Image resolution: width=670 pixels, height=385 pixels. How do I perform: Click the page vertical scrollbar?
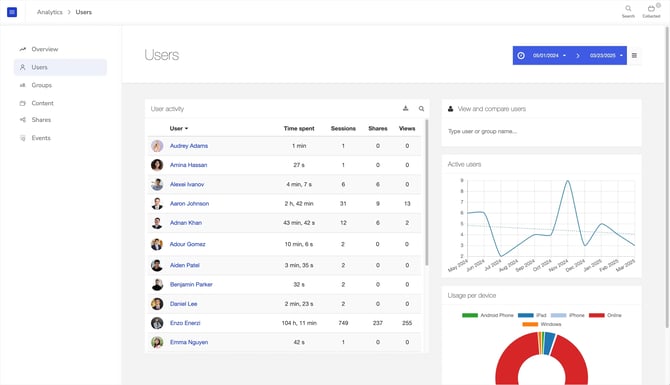tap(667, 177)
